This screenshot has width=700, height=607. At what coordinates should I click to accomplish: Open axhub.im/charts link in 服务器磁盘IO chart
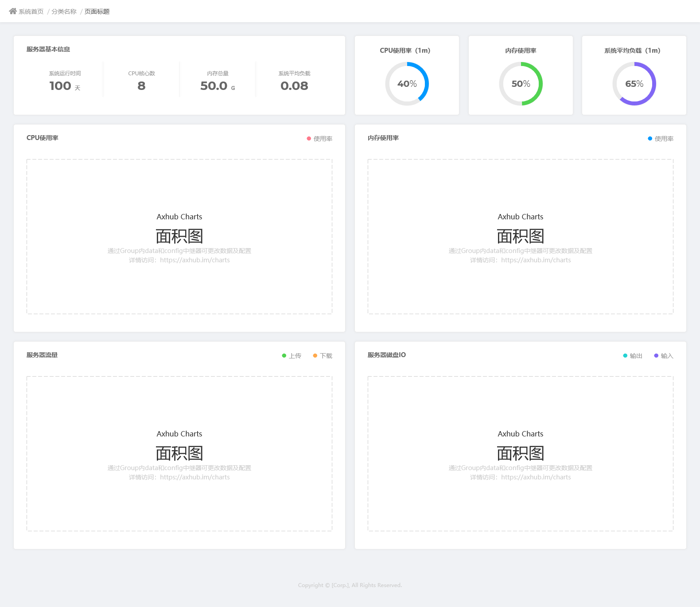[x=536, y=477]
